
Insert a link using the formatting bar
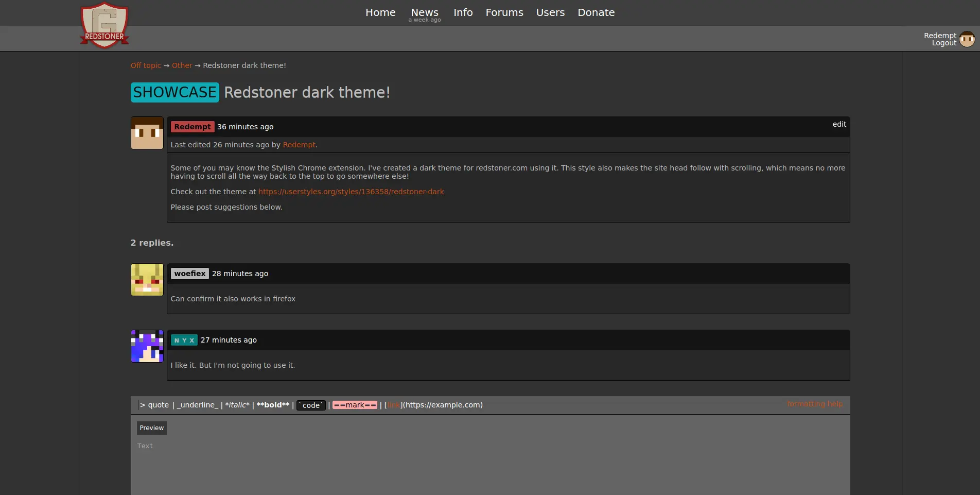394,405
